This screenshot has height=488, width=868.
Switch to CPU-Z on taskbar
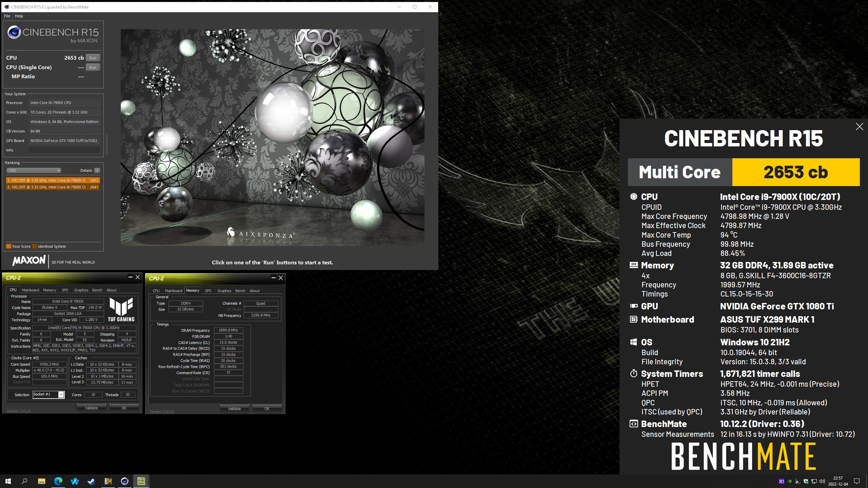point(141,481)
